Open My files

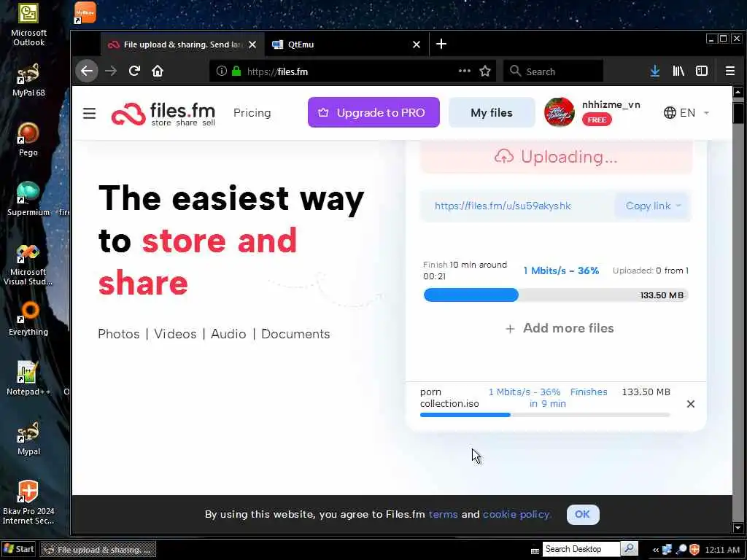pyautogui.click(x=492, y=112)
